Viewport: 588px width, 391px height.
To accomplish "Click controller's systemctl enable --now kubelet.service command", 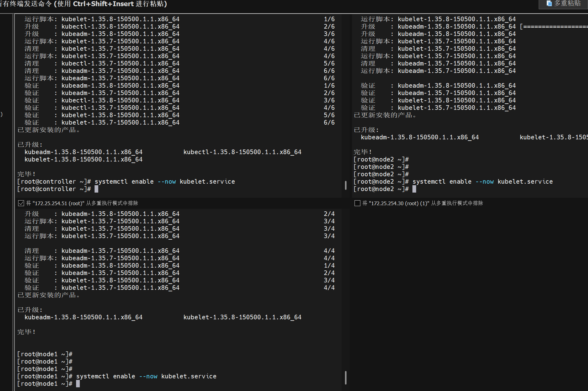I will pyautogui.click(x=164, y=182).
